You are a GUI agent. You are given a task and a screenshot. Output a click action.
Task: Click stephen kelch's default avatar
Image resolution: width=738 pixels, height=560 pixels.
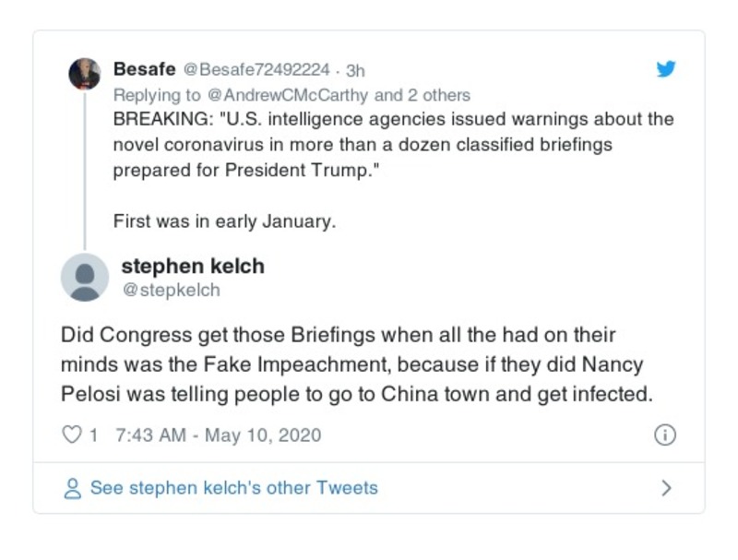pos(85,277)
